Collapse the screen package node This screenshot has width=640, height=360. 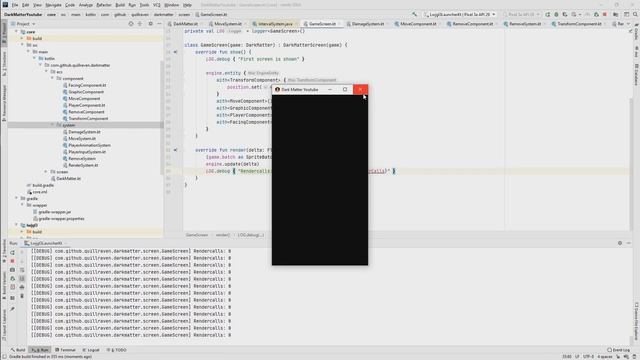coord(46,172)
